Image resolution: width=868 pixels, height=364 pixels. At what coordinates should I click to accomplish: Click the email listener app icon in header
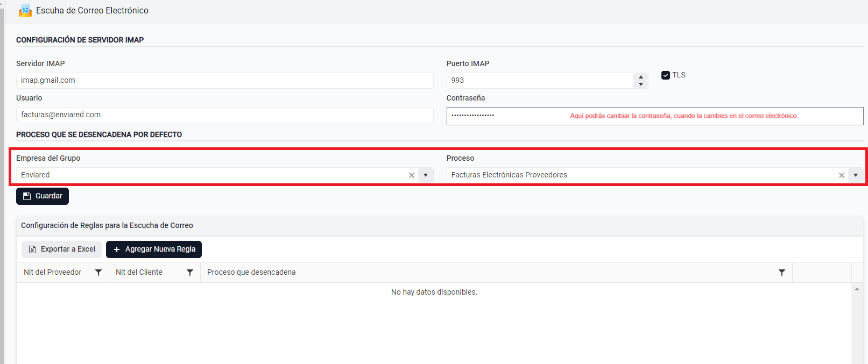(25, 11)
